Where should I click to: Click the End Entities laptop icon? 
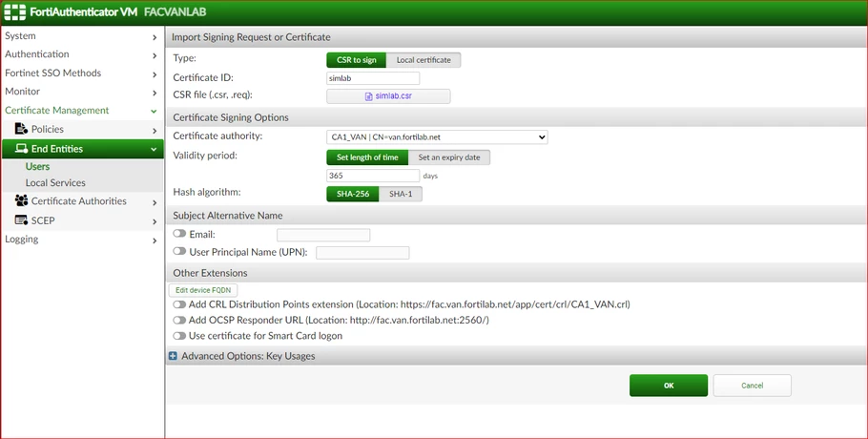tap(21, 148)
